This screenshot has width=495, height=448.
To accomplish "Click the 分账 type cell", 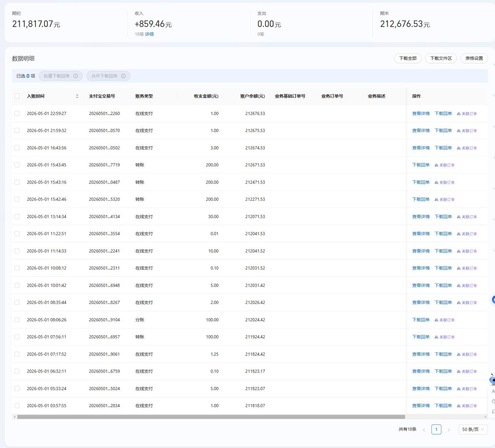I will 140,320.
